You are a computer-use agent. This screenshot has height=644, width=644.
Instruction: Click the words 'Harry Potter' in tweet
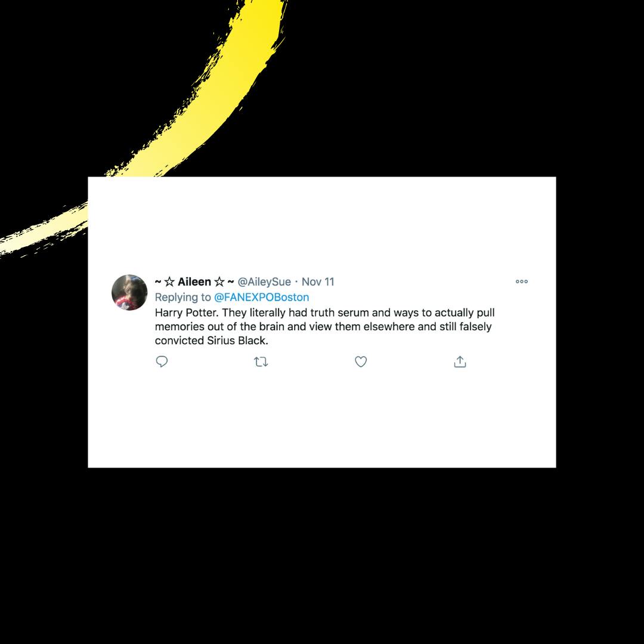click(185, 312)
